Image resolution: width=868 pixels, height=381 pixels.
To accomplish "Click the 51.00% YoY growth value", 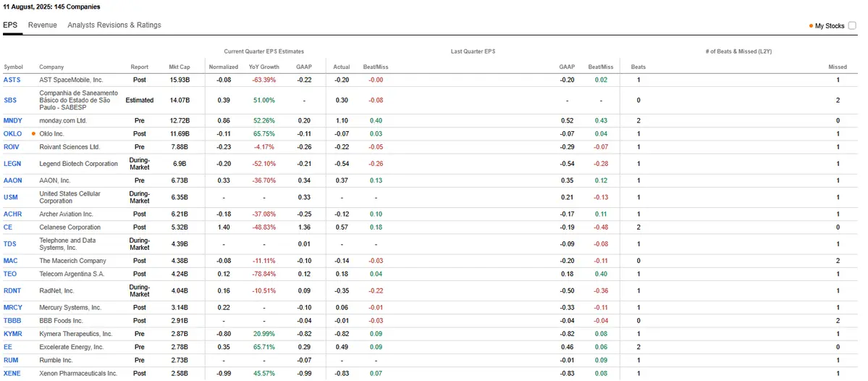I will tap(264, 100).
